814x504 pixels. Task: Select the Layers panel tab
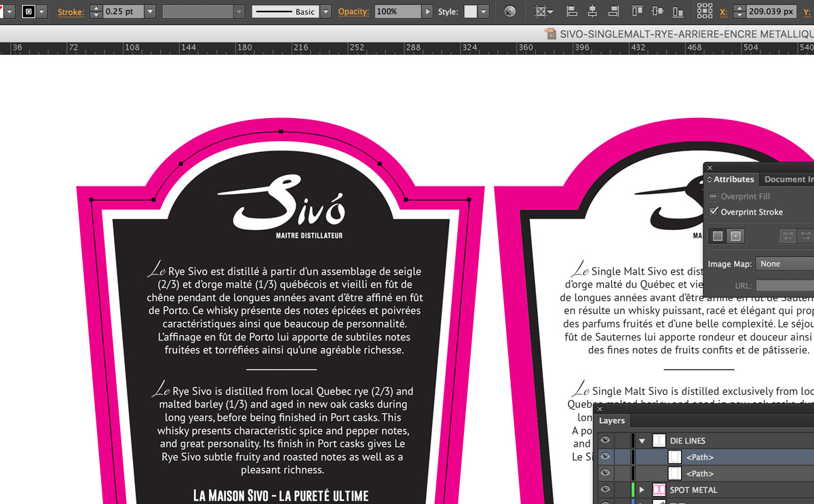[x=612, y=421]
